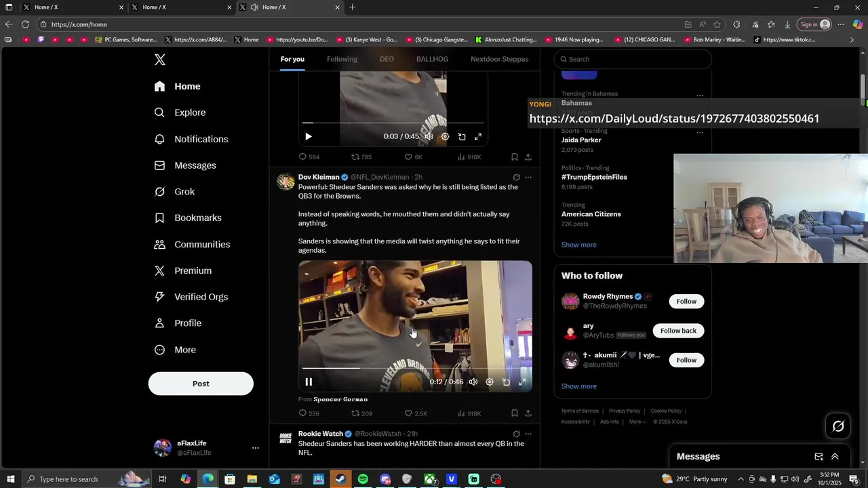
Task: Click the Post button
Action: pos(201,384)
